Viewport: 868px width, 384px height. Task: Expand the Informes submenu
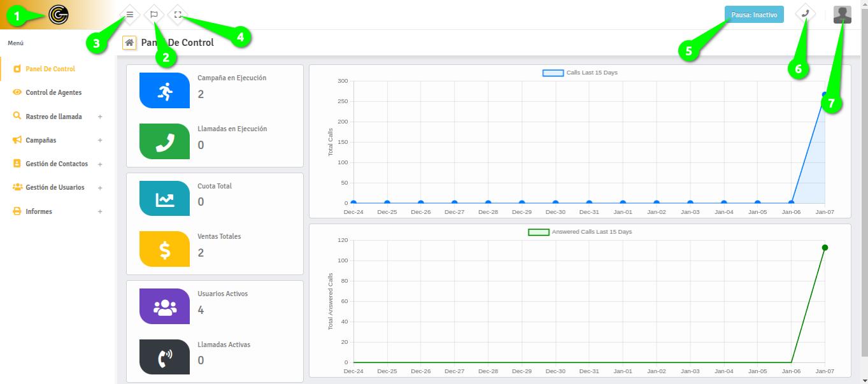(x=100, y=211)
